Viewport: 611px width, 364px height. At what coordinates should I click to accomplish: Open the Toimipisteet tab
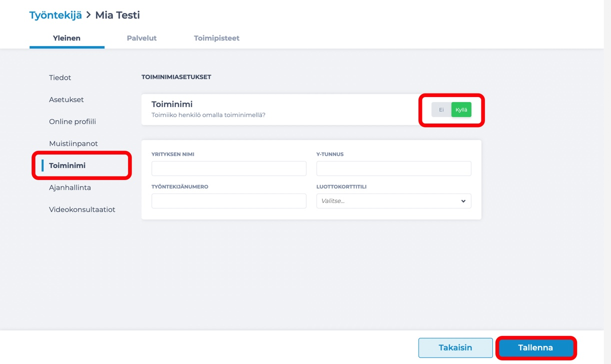point(216,38)
